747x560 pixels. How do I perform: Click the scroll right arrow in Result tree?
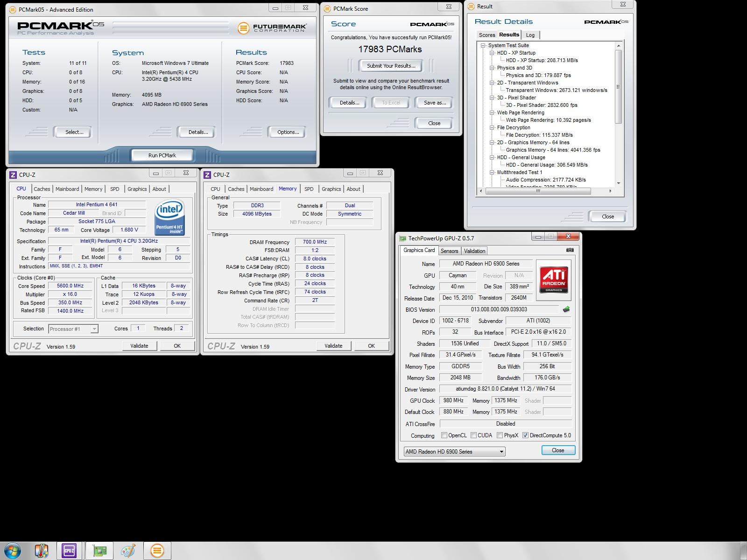tap(610, 191)
